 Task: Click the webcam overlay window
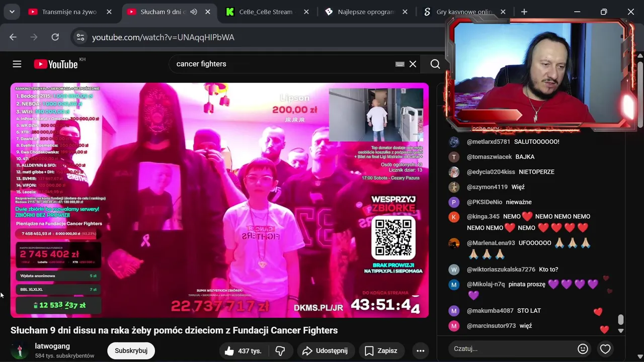click(x=541, y=75)
